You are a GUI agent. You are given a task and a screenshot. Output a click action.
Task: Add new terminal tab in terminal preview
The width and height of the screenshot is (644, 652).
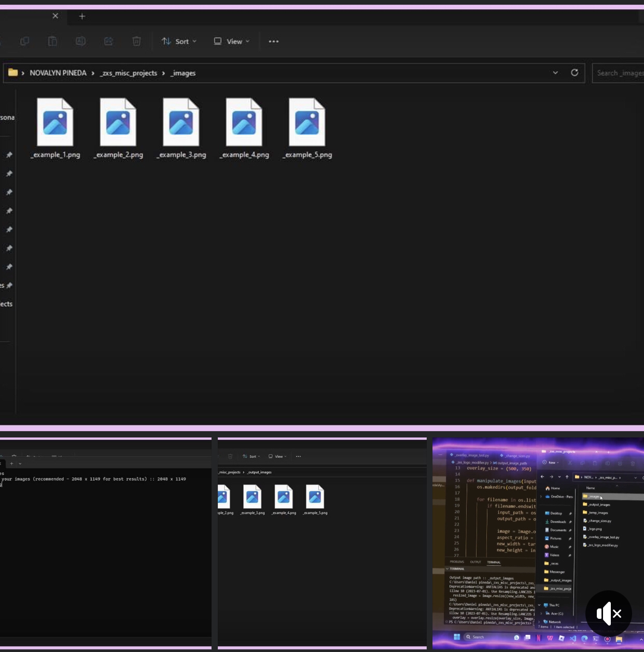pos(11,463)
